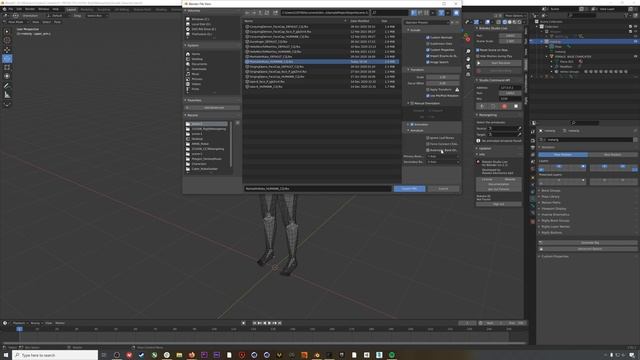640x360 pixels.
Task: Toggle camera view gizmo
Action: pos(468,67)
